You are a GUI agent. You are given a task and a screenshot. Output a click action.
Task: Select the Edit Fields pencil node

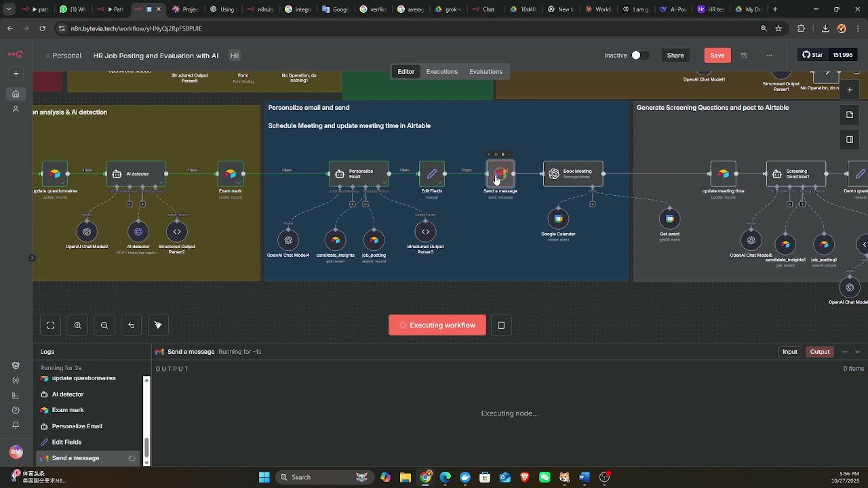pos(431,174)
